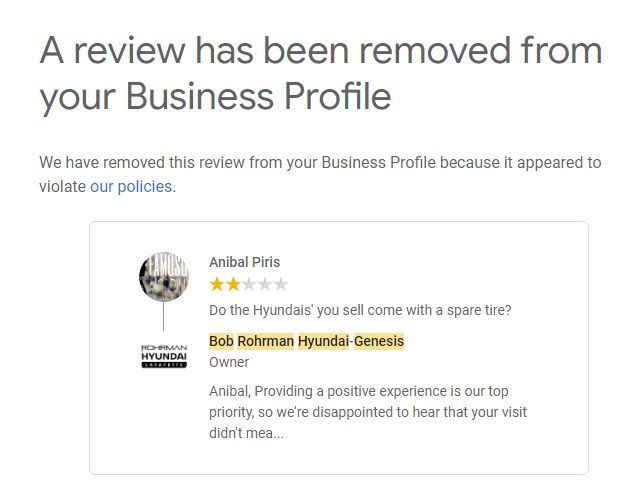Click highlighted word "Rohrman" in owner name
Viewport: 641px width, 503px height.
click(x=265, y=341)
